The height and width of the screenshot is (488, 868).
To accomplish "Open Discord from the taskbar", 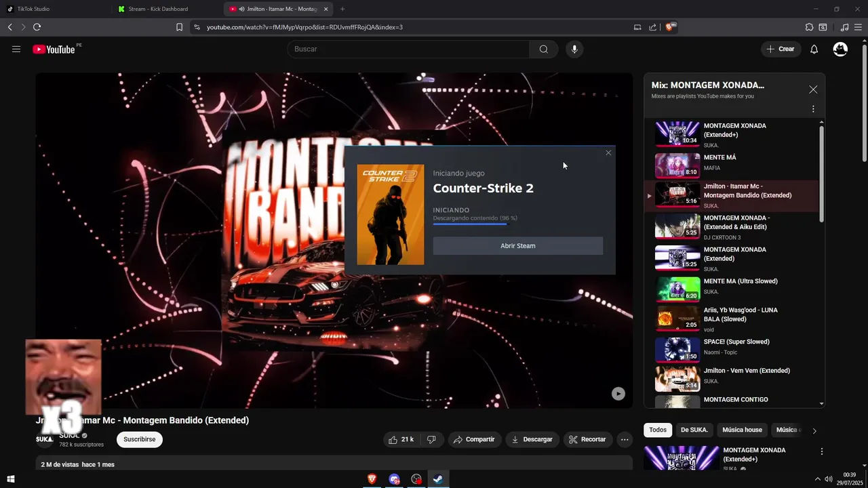I will click(x=394, y=479).
